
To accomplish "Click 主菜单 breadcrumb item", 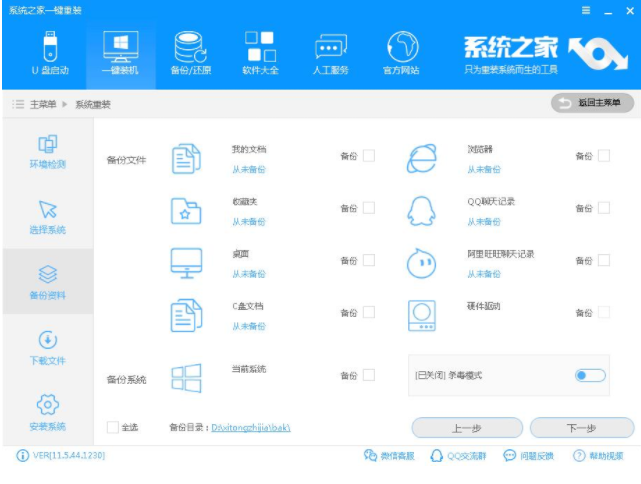I will pos(41,104).
